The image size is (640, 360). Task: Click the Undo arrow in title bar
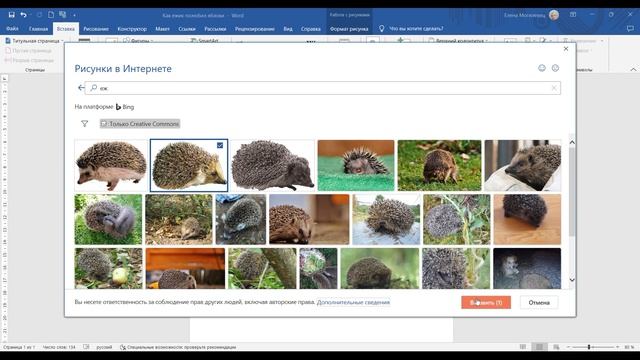[x=23, y=15]
